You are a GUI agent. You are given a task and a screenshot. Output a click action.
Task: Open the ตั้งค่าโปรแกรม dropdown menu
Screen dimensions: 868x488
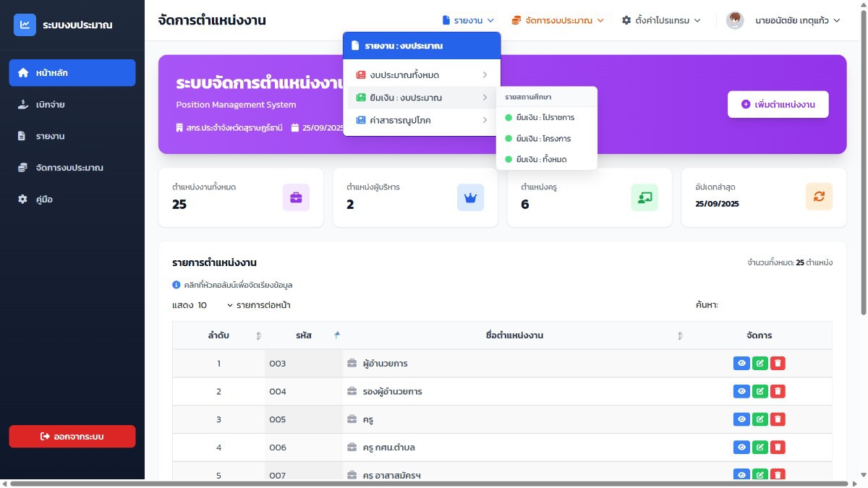(x=661, y=20)
